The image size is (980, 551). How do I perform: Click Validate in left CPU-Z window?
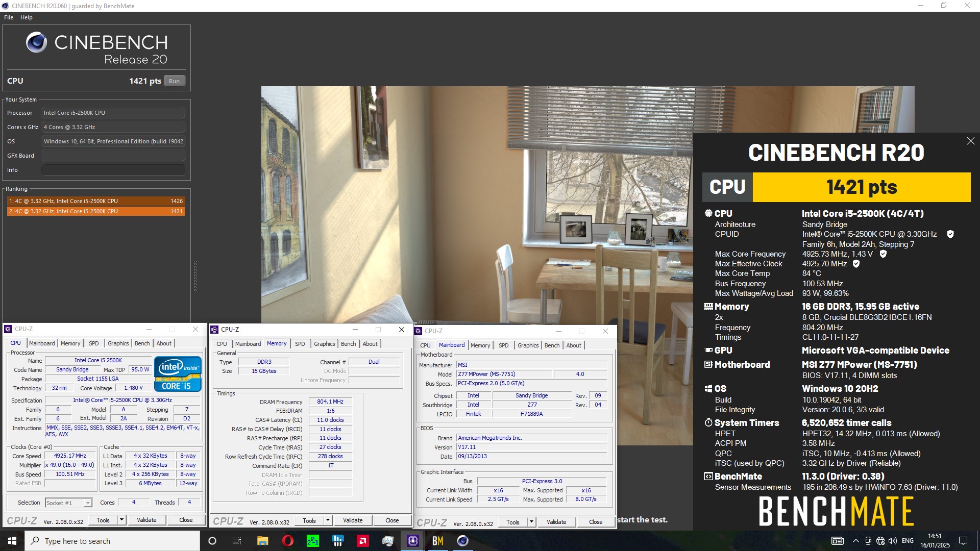(146, 520)
